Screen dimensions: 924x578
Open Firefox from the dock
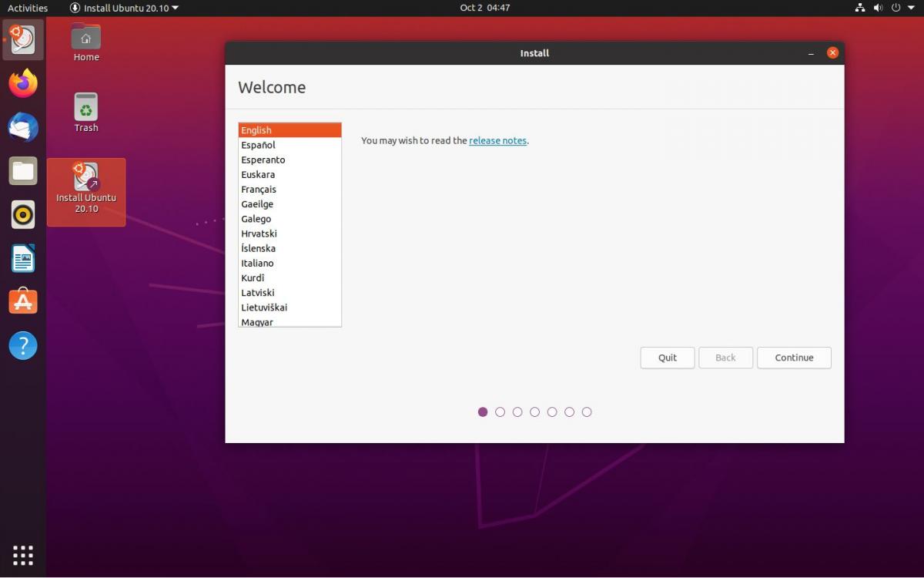[23, 83]
